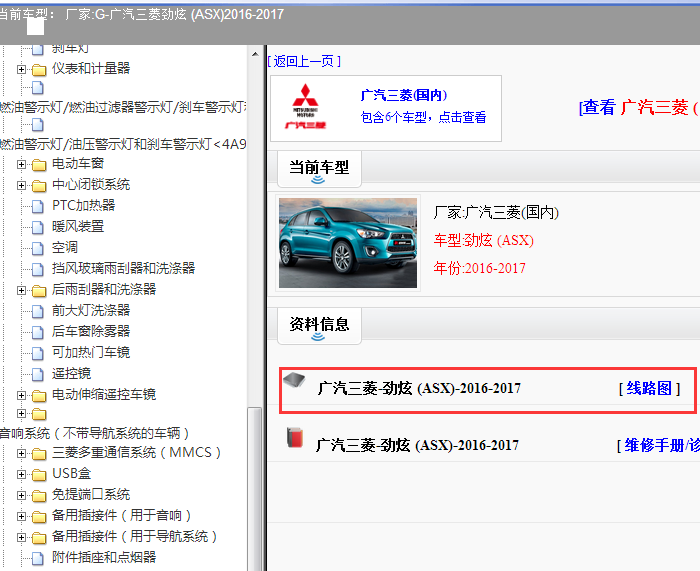Click the 后雨刮器和洗涤器 folder icon
700x571 pixels.
pos(39,291)
